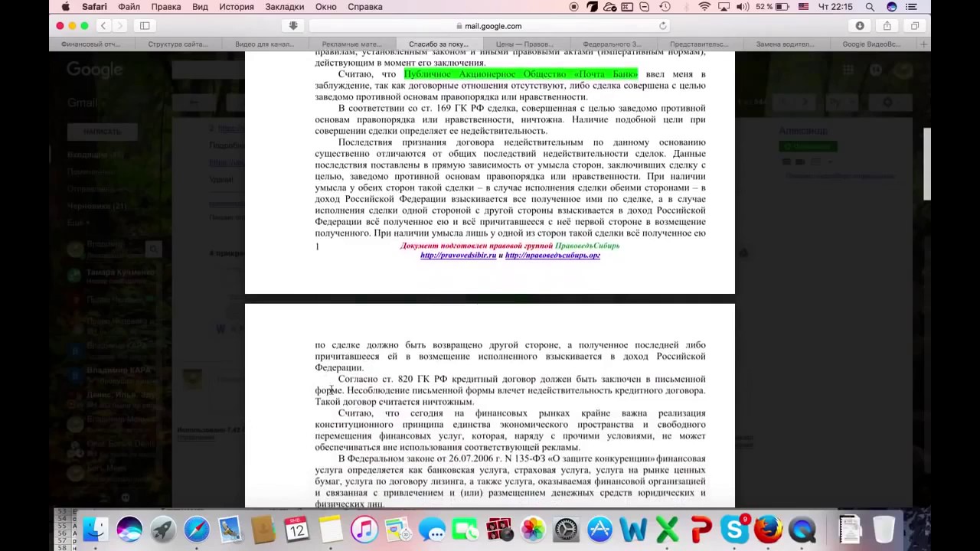980x551 pixels.
Task: Launch PowerPoint from the Dock
Action: click(701, 530)
